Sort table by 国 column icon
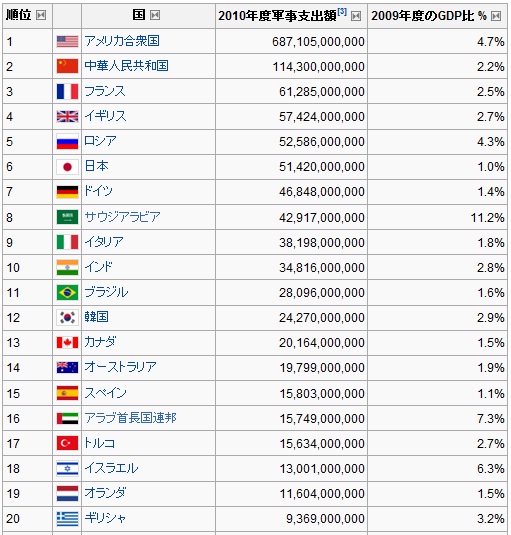 [x=155, y=15]
